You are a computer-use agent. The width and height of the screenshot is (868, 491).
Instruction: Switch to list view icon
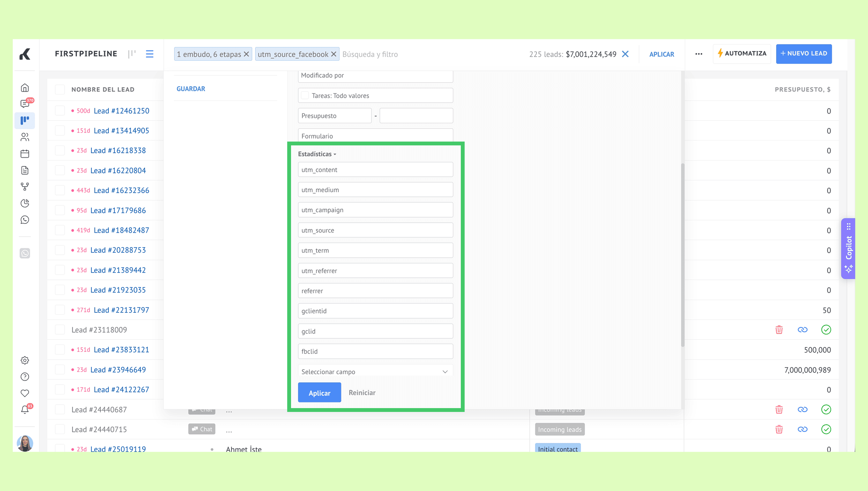(x=149, y=54)
